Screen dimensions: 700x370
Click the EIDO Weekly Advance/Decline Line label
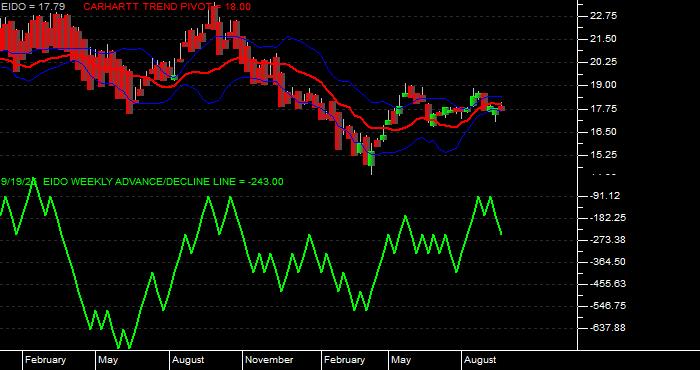(x=163, y=182)
